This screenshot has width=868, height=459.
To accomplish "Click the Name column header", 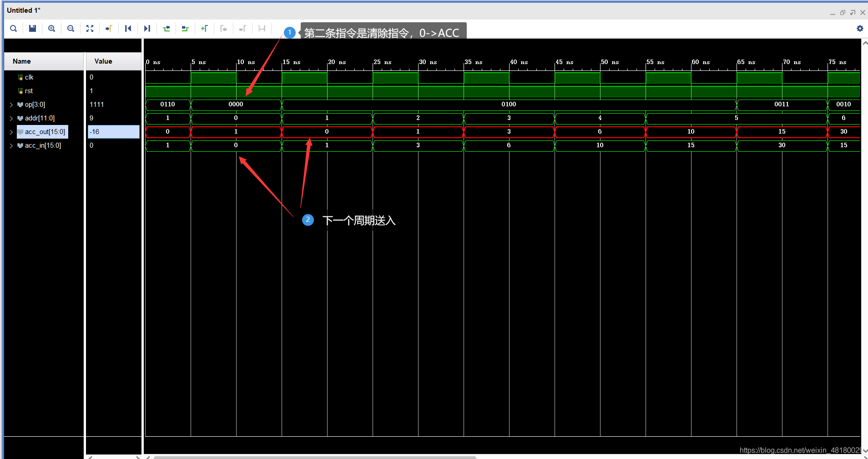I will tap(44, 61).
